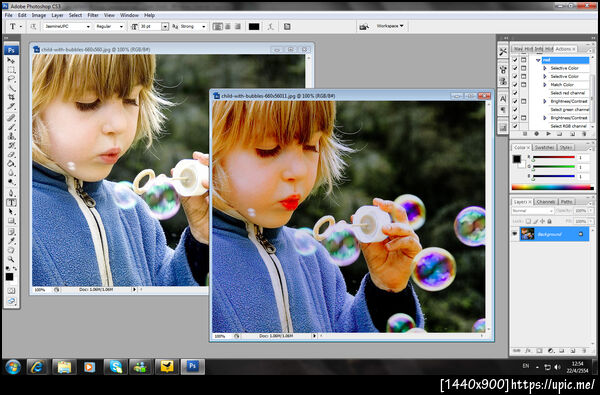Select the Pen tool
The width and height of the screenshot is (600, 395).
(x=11, y=193)
